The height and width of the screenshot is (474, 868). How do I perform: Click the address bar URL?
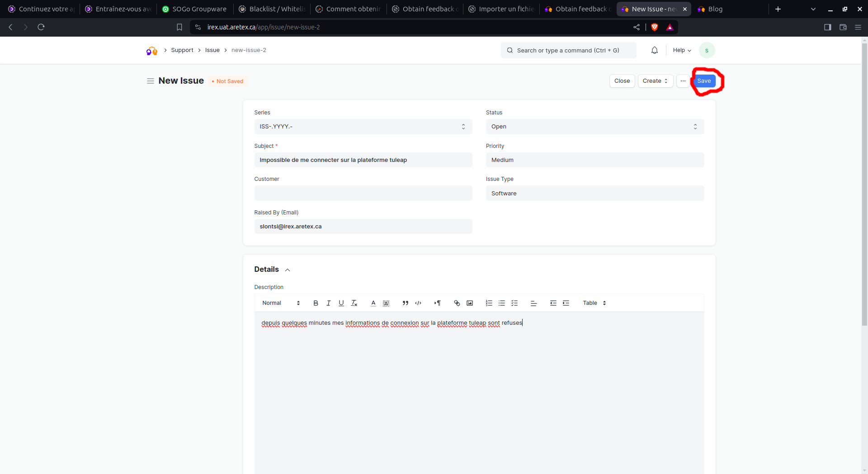264,27
